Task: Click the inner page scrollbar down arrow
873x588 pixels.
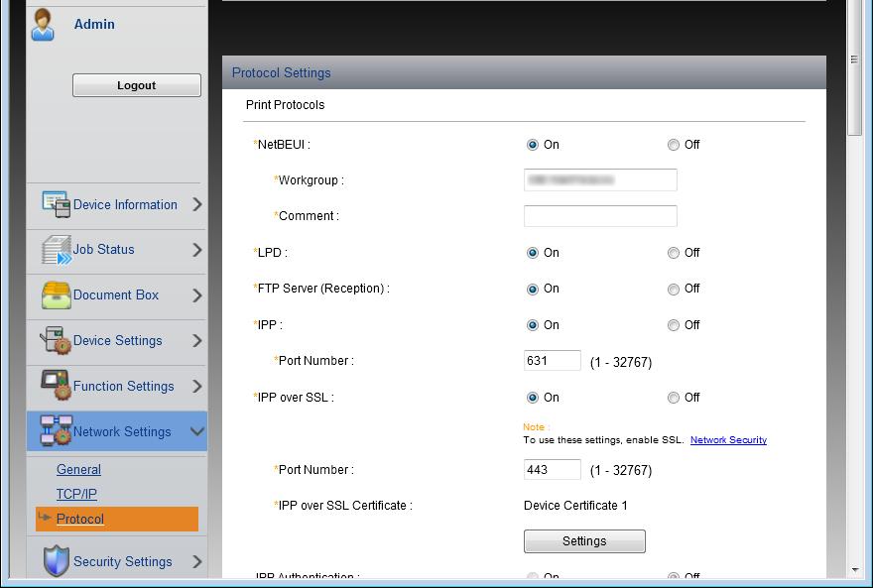Action: tap(854, 570)
